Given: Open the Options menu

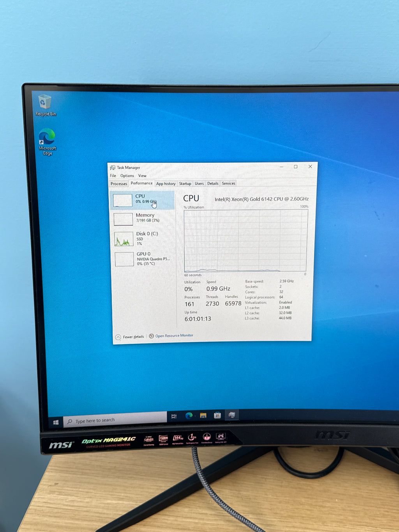Looking at the screenshot, I should click(x=127, y=176).
